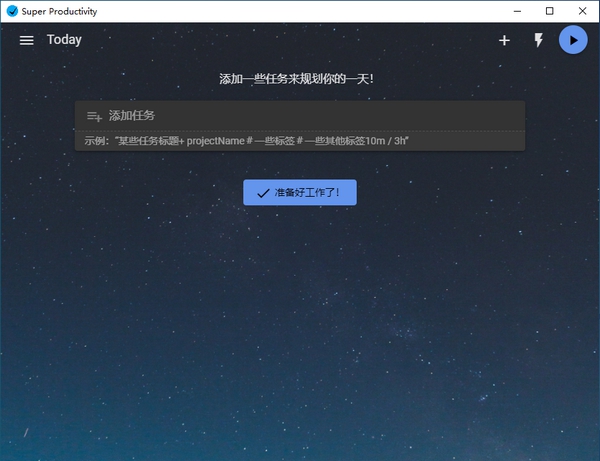Start tracking with the blue play button
Image resolution: width=600 pixels, height=461 pixels.
[x=573, y=40]
